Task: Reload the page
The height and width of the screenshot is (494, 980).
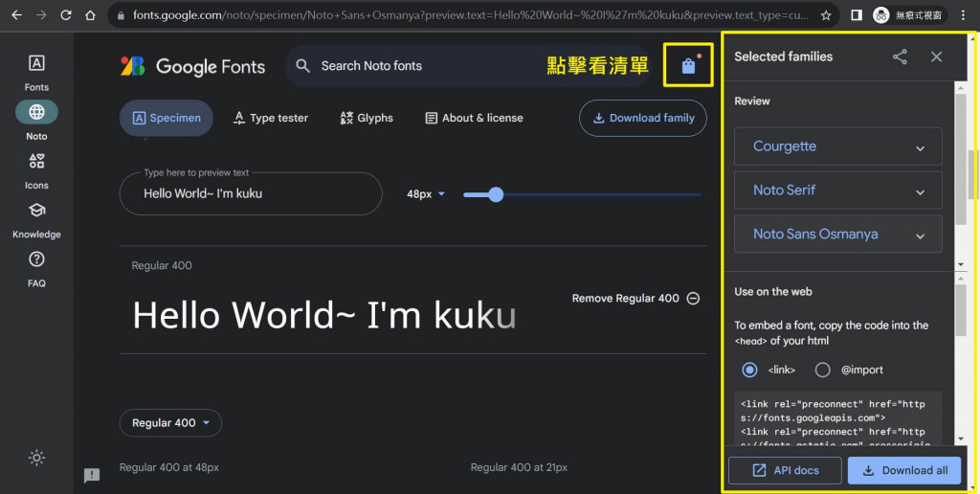Action: (x=66, y=15)
